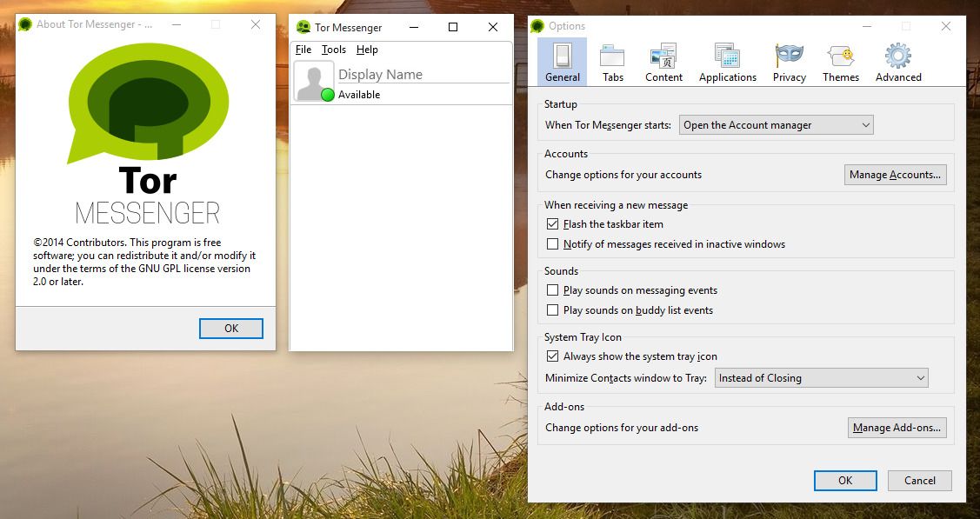Disable Flash the taskbar item
980x519 pixels.
point(552,223)
